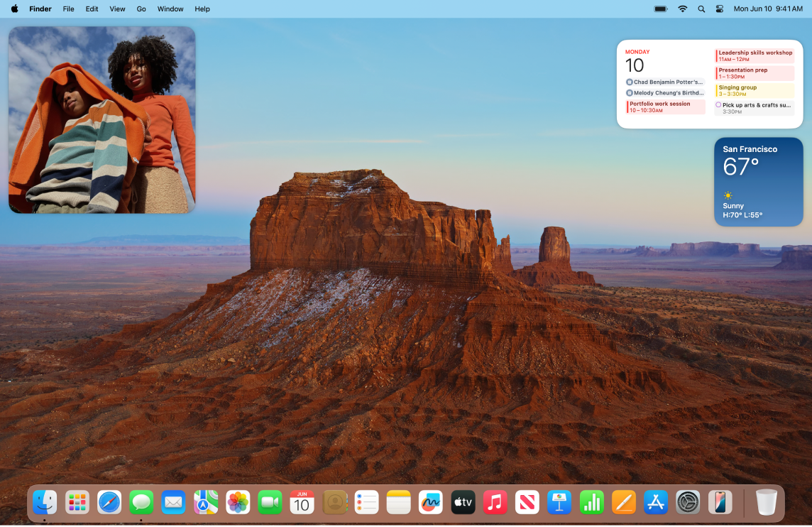Open Spotlight search in the menu bar
This screenshot has height=527, width=812.
[701, 9]
